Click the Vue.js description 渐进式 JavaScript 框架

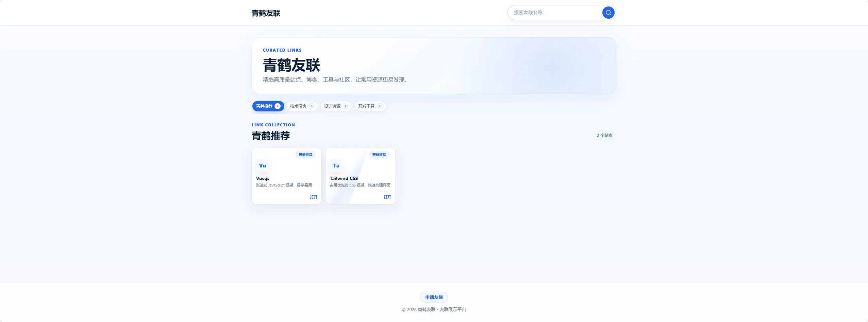284,185
